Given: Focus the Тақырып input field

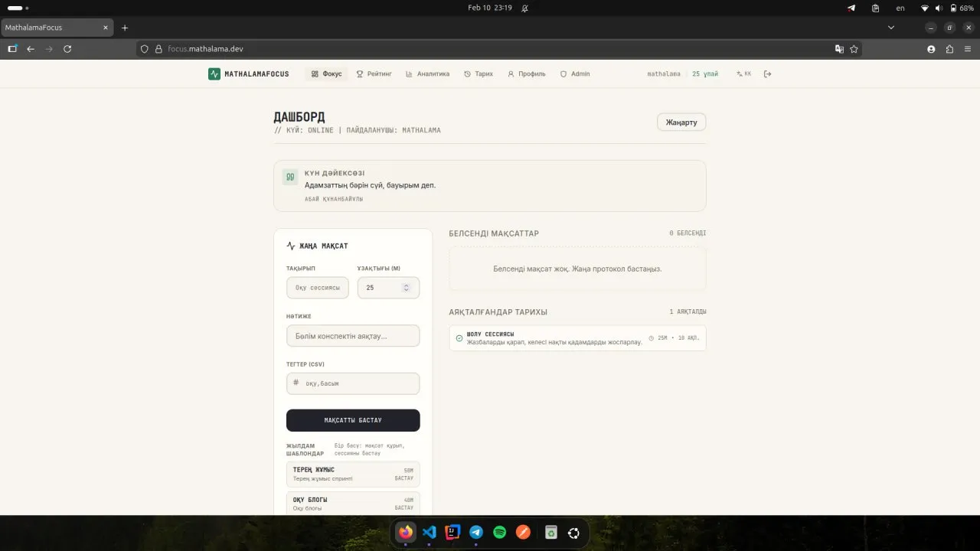Looking at the screenshot, I should (318, 288).
